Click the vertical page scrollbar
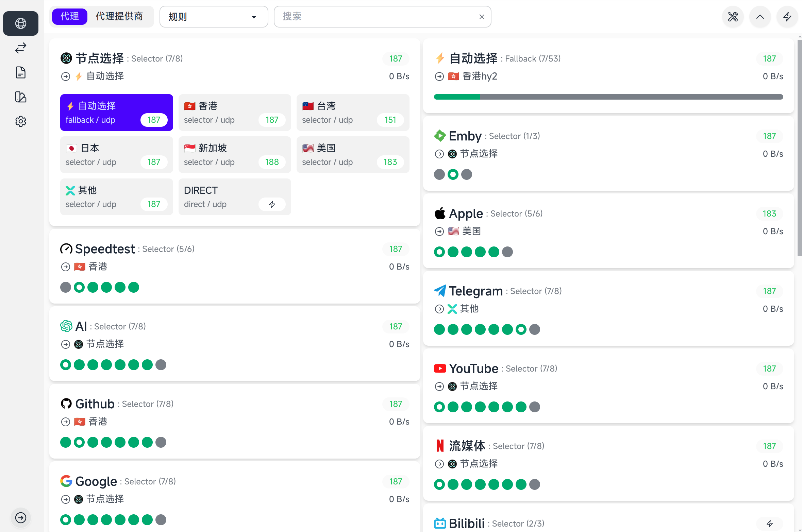 point(800,148)
